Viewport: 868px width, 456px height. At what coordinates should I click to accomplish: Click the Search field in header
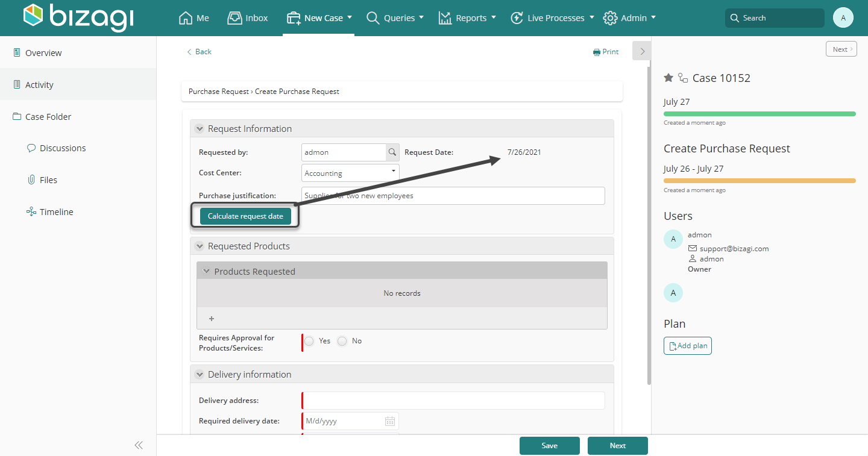point(775,18)
